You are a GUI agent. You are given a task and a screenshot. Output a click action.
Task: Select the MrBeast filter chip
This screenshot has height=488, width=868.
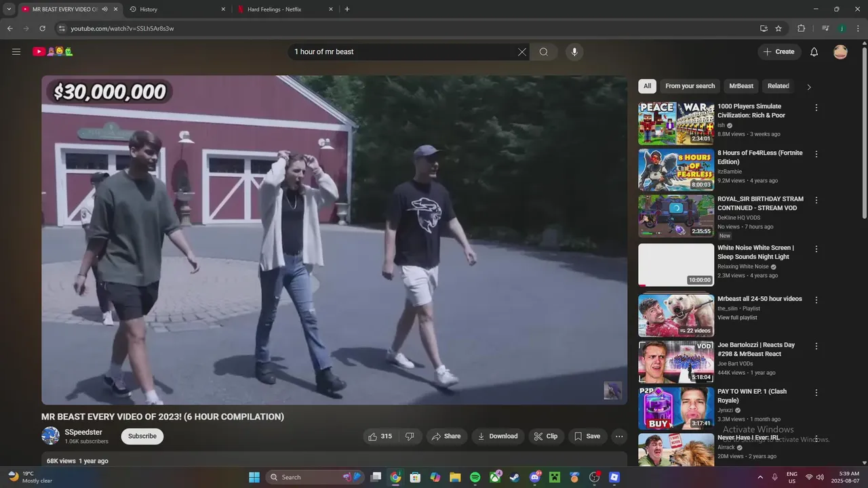point(741,86)
